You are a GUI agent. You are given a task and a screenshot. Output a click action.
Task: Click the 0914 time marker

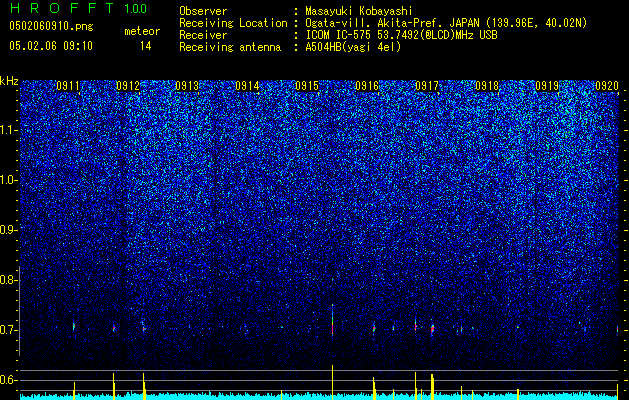[x=248, y=86]
